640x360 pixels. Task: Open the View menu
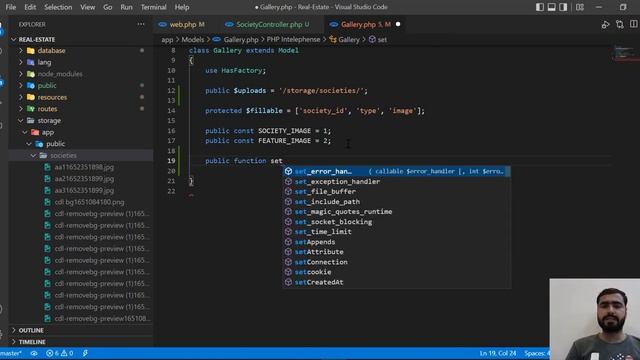pyautogui.click(x=87, y=7)
